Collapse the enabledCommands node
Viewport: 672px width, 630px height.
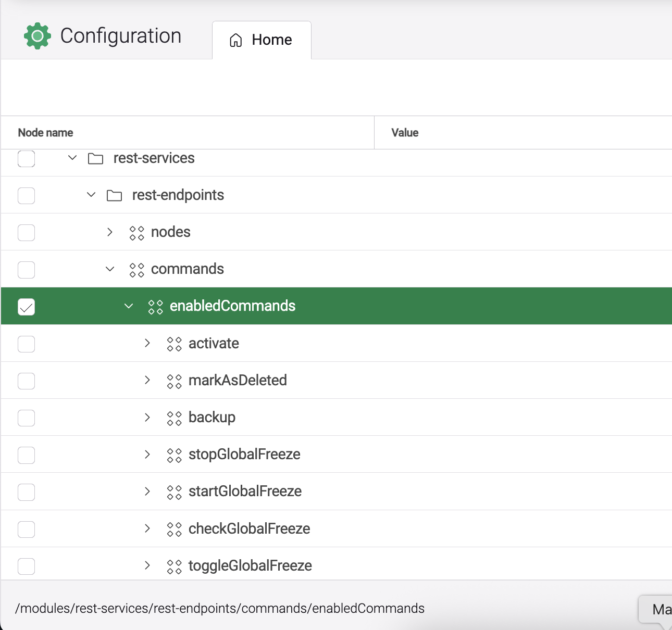(x=129, y=306)
